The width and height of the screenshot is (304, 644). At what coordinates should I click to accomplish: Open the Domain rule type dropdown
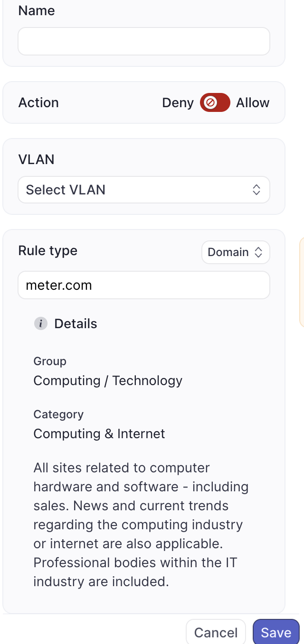[236, 252]
